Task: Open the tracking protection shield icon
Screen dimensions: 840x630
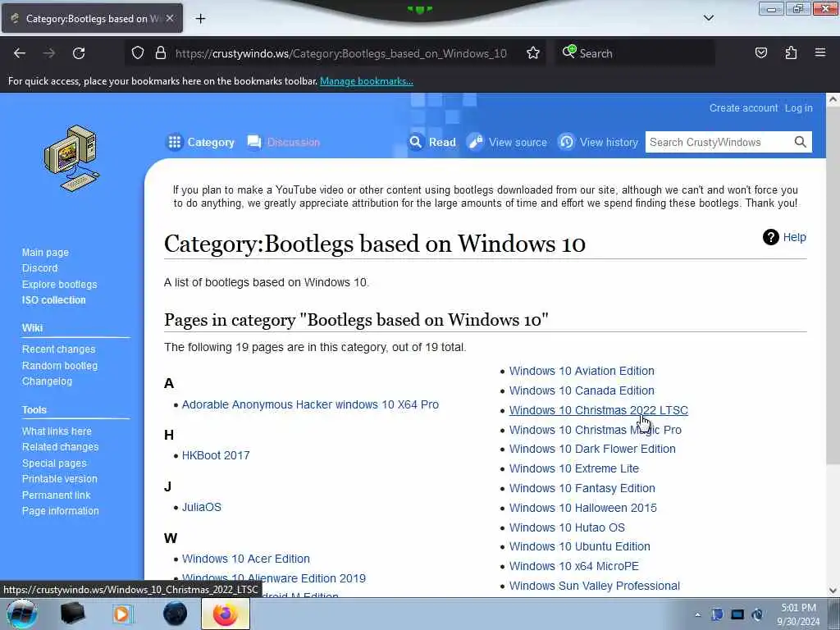Action: [x=138, y=52]
